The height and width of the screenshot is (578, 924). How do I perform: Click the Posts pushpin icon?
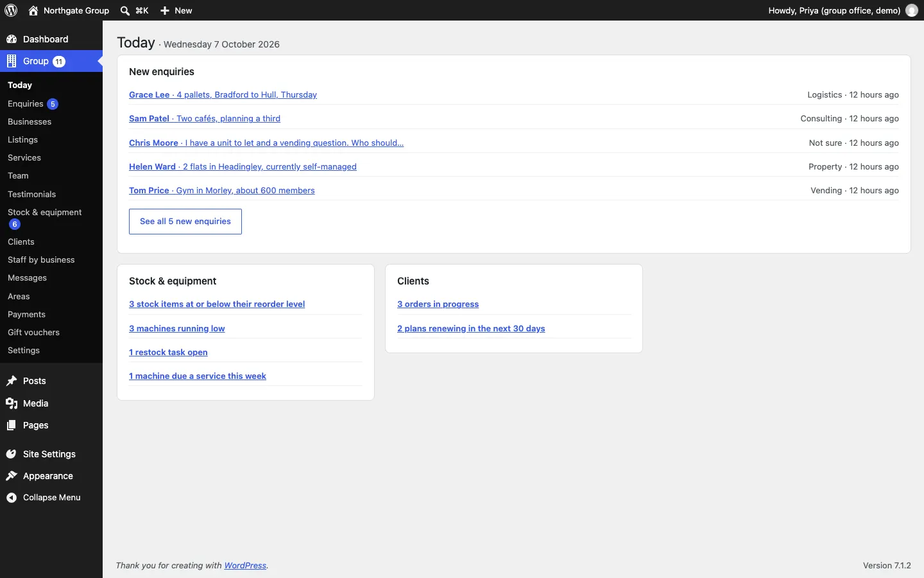[12, 381]
